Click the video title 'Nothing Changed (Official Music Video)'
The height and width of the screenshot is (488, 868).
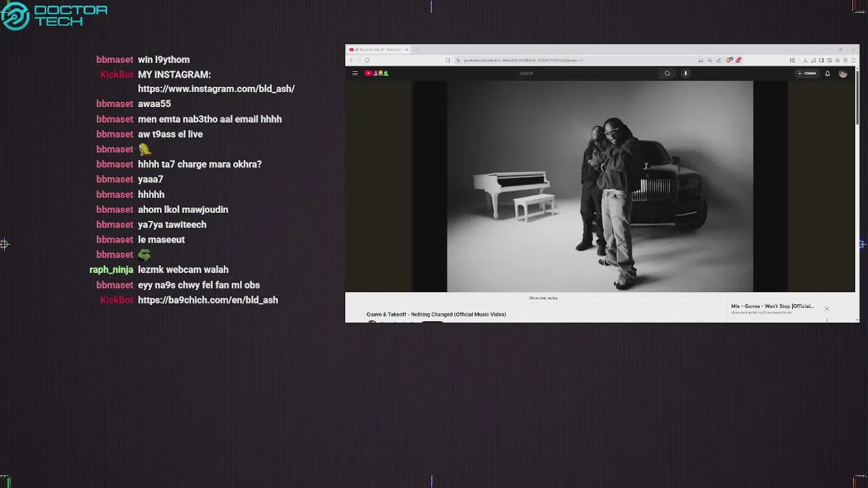click(436, 314)
